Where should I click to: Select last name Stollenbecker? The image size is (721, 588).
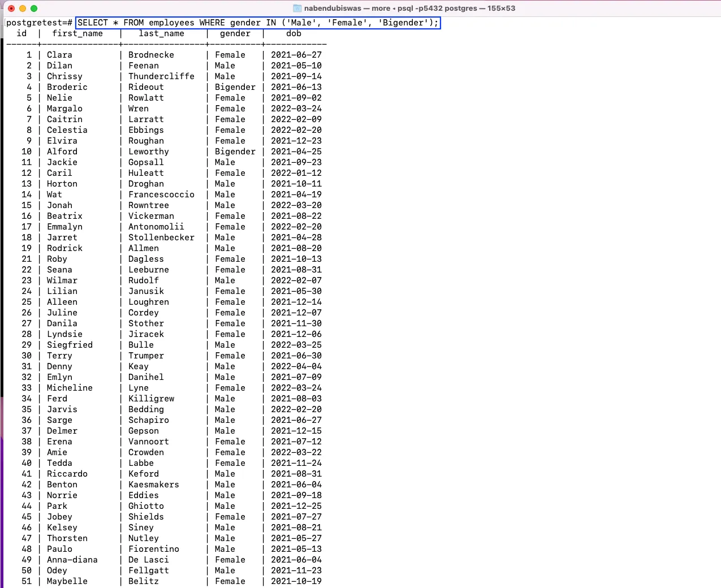click(161, 237)
